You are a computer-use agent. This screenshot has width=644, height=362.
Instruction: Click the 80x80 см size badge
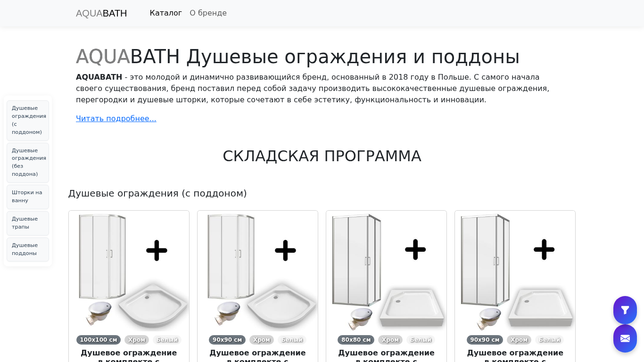tap(356, 340)
